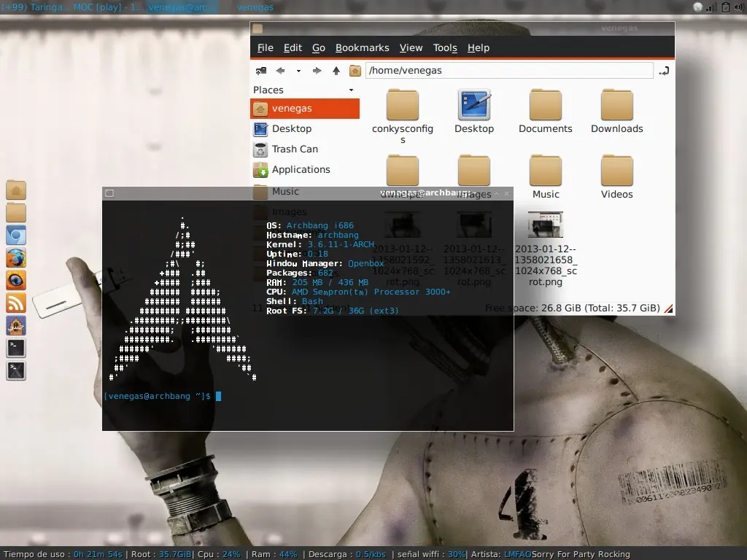Open the eye image viewer icon in the dock
The height and width of the screenshot is (560, 747).
tap(16, 280)
